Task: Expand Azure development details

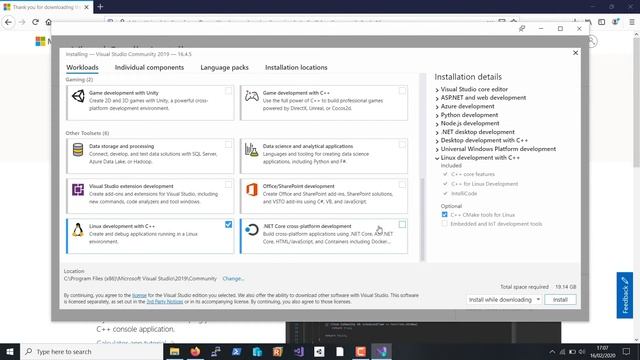Action: pyautogui.click(x=437, y=107)
